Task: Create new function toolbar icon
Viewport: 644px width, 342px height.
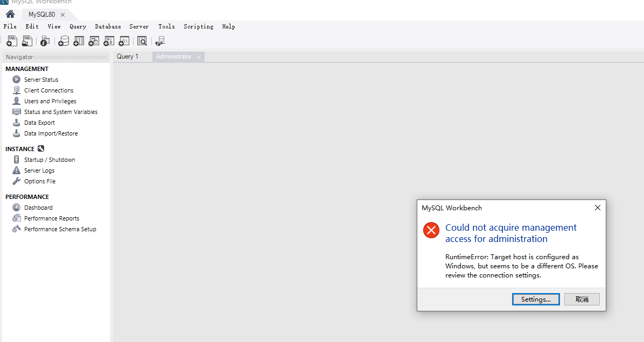Action: 124,41
